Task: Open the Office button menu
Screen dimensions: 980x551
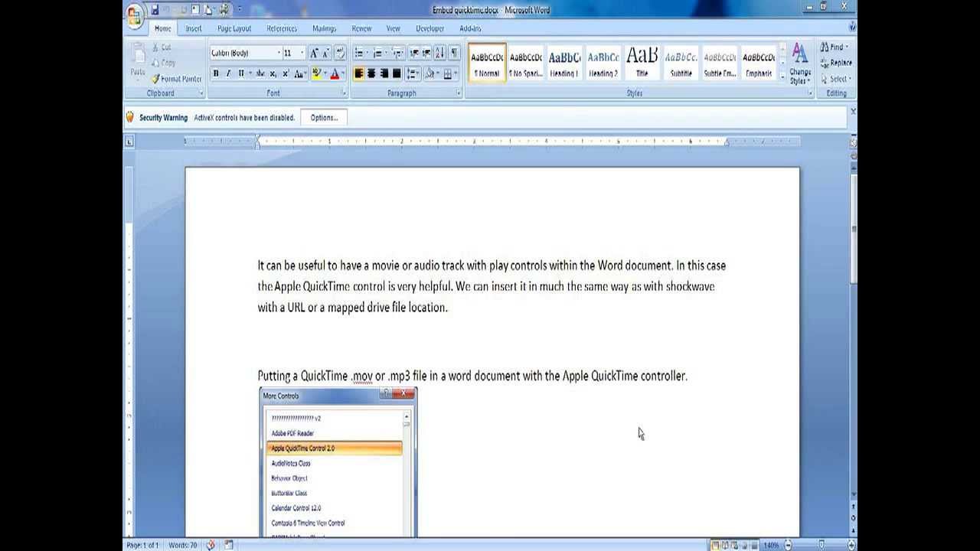Action: (135, 15)
